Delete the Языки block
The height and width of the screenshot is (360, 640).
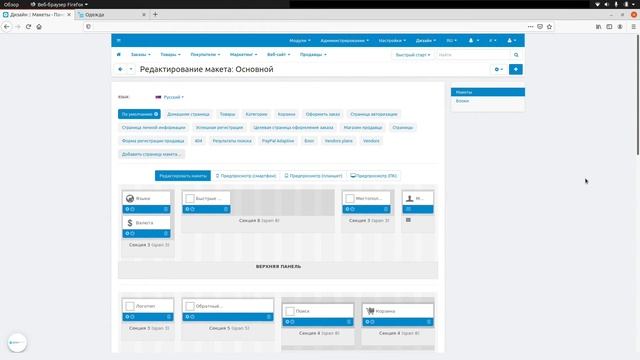coord(166,209)
